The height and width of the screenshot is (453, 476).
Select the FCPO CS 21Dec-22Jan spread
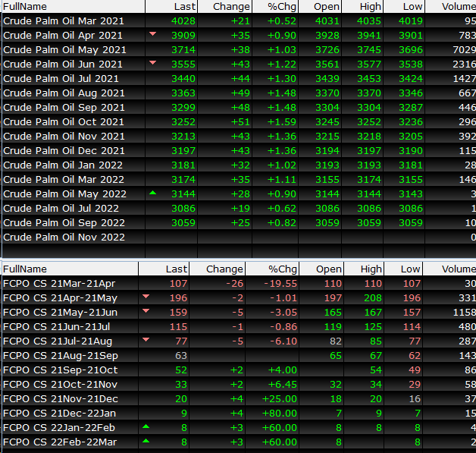(59, 414)
